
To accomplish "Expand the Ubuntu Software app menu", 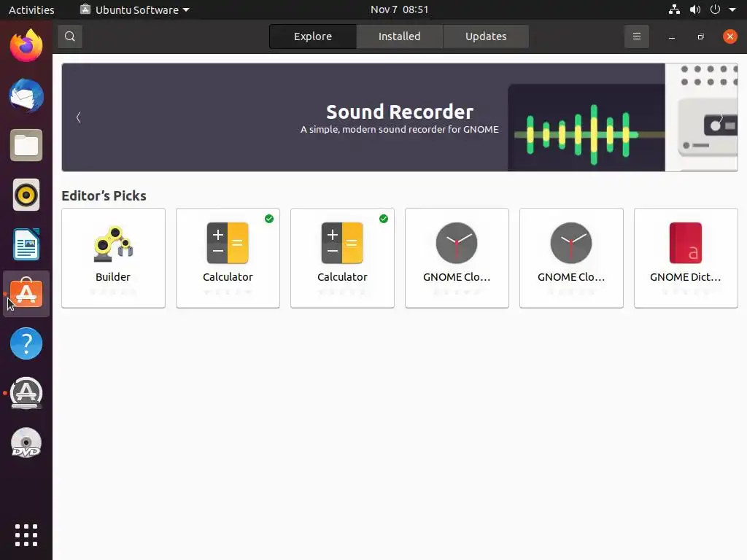I will [135, 9].
